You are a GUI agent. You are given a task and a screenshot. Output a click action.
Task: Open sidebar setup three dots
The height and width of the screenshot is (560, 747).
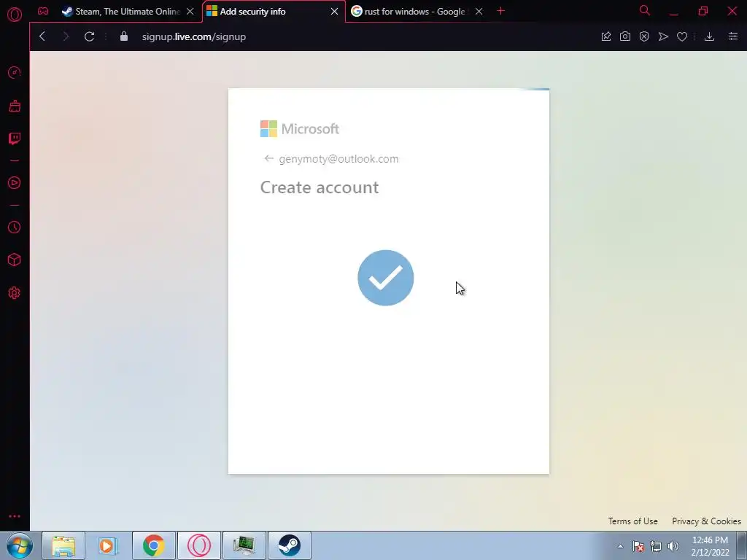coord(15,516)
